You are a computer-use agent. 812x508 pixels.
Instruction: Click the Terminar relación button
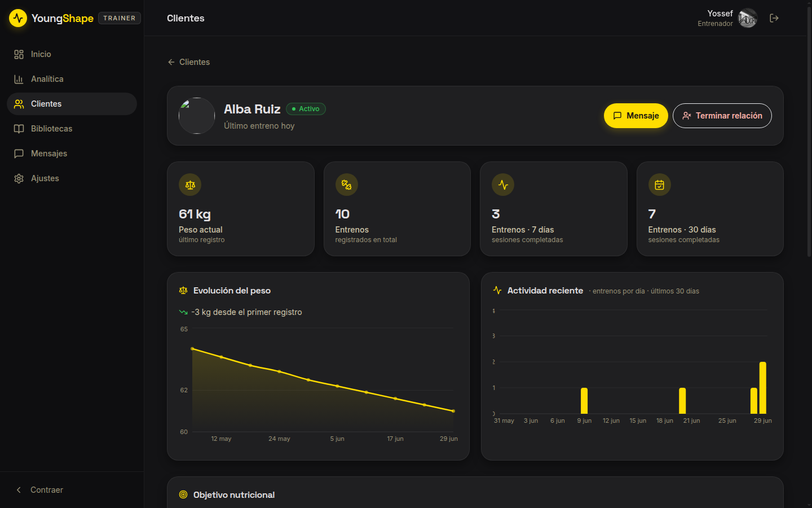pos(722,116)
